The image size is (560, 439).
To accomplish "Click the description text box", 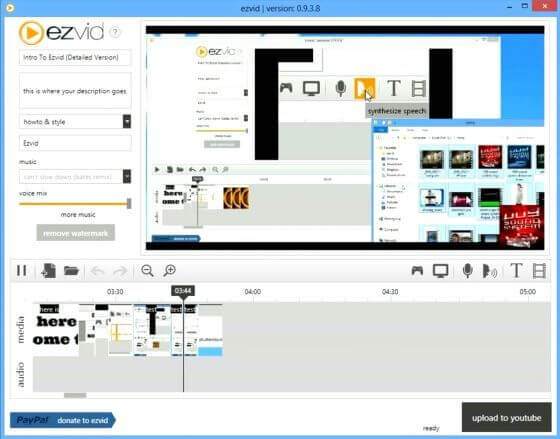I will pyautogui.click(x=75, y=91).
